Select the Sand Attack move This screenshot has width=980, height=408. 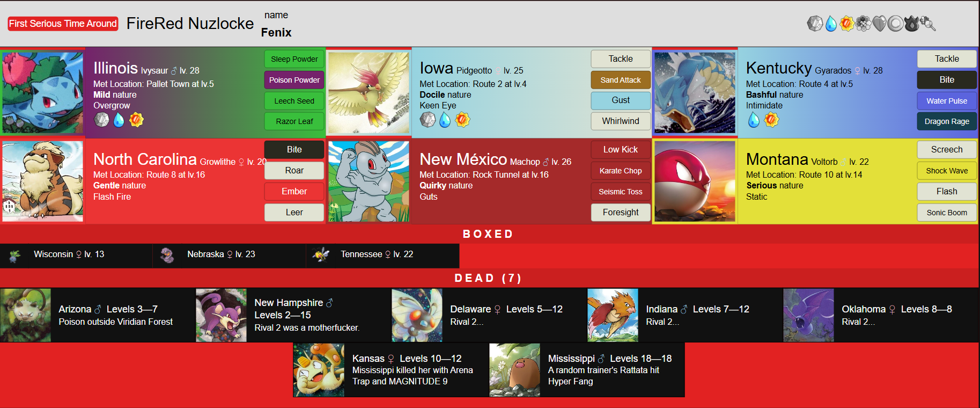621,80
